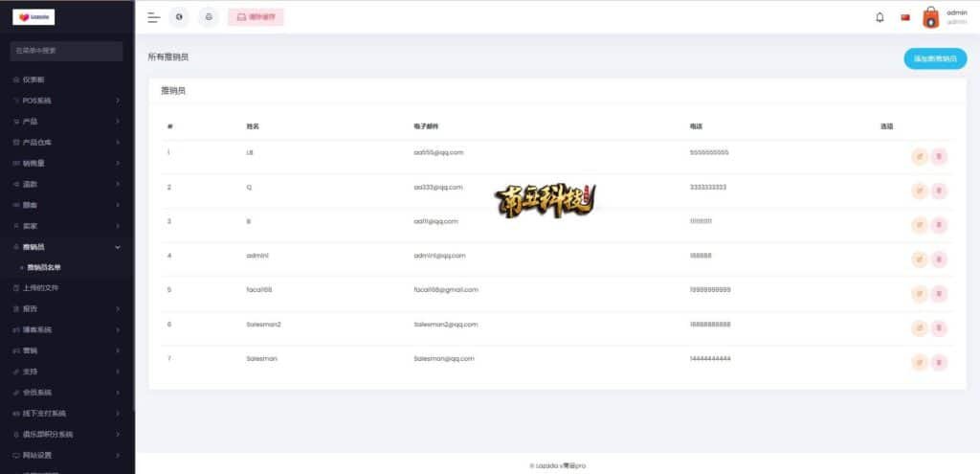Click the China flag language selector
Image resolution: width=980 pixels, height=474 pixels.
click(x=905, y=17)
